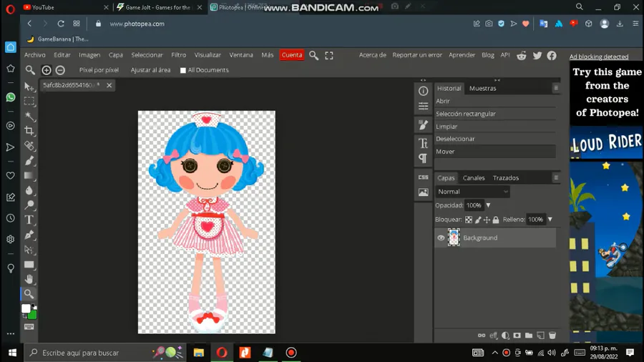Toggle lock transparent pixels
The image size is (644, 362).
click(x=469, y=220)
